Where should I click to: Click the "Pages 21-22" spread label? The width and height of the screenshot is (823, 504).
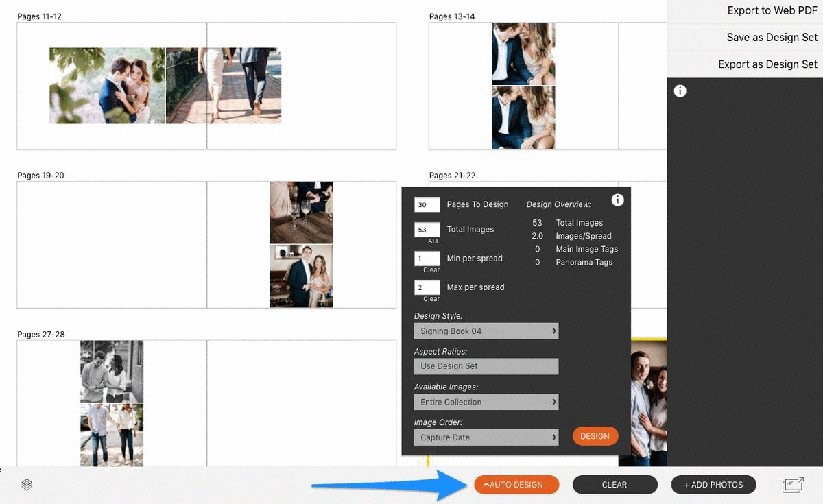click(452, 176)
